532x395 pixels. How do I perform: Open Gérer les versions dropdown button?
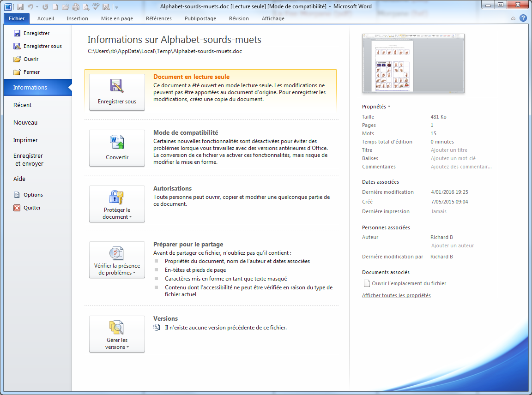coord(117,334)
